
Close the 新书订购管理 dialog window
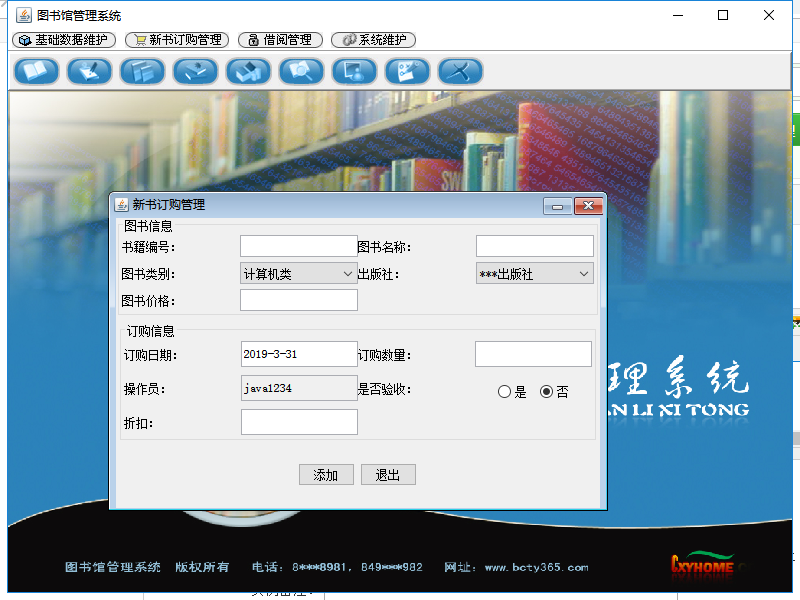pos(589,206)
